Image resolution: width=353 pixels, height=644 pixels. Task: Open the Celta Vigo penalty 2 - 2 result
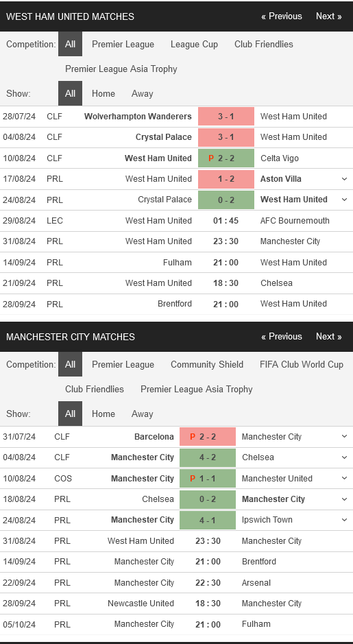click(x=226, y=158)
